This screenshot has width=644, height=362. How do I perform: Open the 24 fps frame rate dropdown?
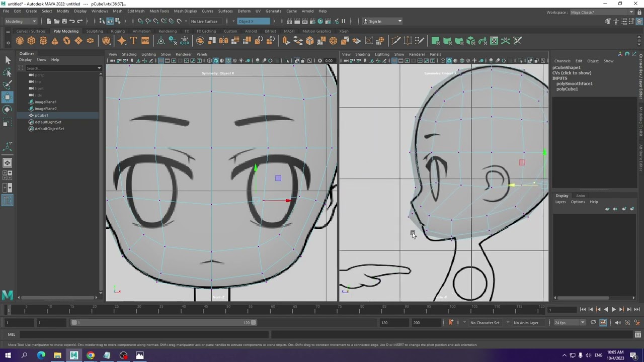coord(569,323)
